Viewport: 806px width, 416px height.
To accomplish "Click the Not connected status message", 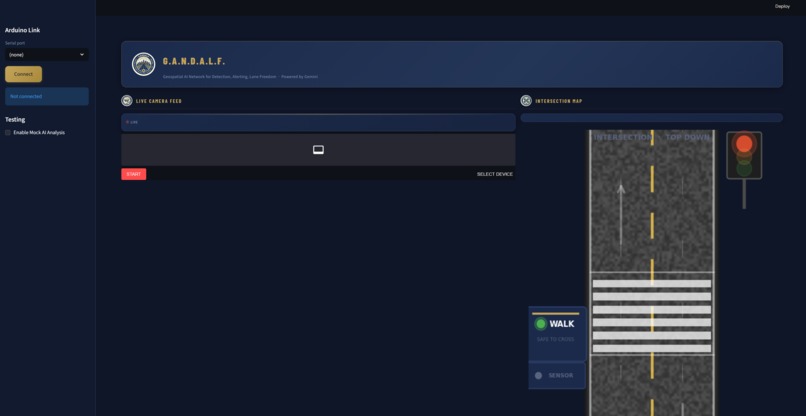I will pos(47,96).
